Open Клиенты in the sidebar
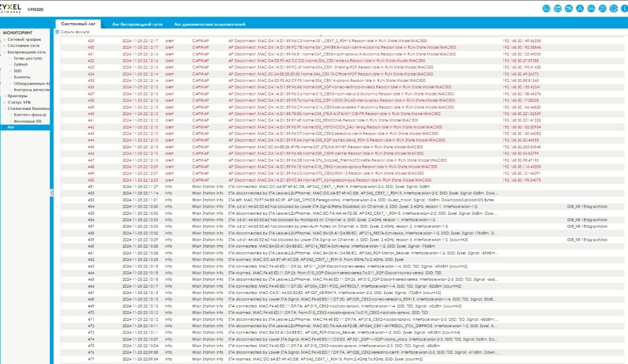Image resolution: width=628 pixels, height=364 pixels. click(22, 77)
